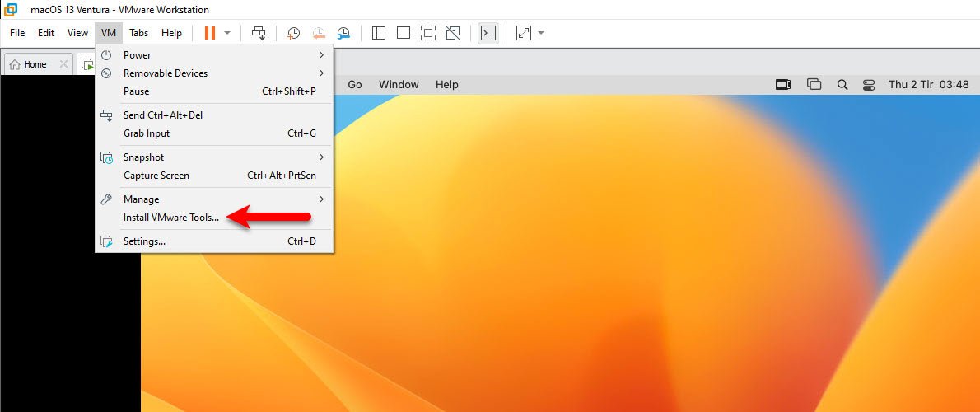Click the screen mirroring icon in macOS menu bar

pos(783,84)
